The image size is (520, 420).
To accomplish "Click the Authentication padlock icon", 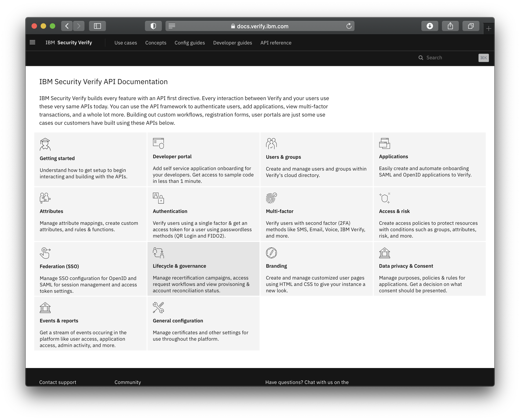I will [158, 198].
